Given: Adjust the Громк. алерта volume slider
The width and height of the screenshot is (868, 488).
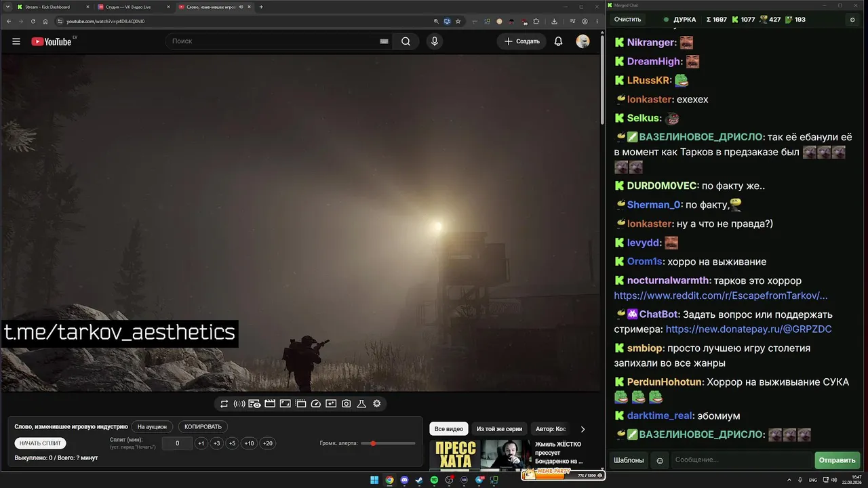Looking at the screenshot, I should [389, 443].
